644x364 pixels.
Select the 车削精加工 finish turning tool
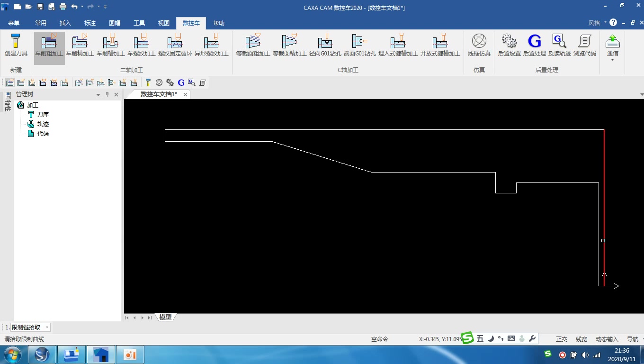(80, 46)
